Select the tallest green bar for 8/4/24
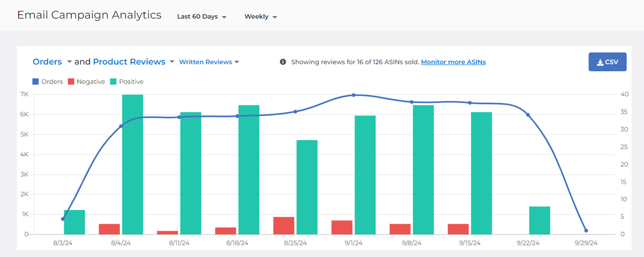Screen dimensions: 644x257 (133, 164)
